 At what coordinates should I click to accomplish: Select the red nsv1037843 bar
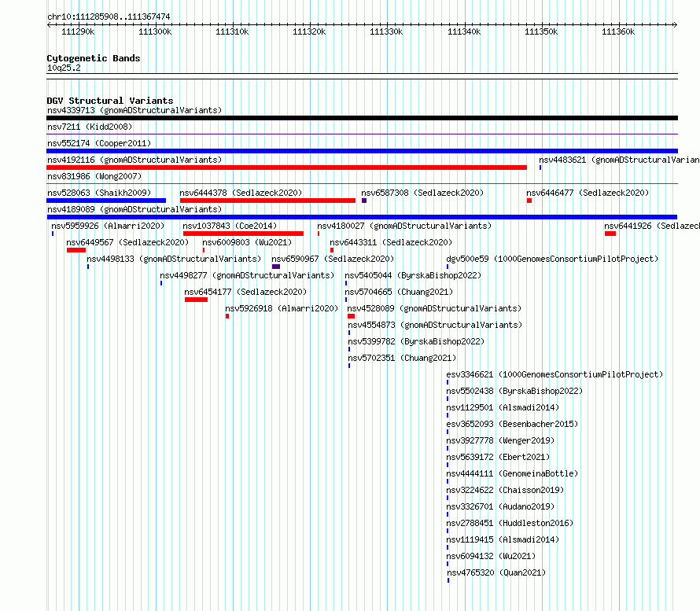(x=243, y=234)
